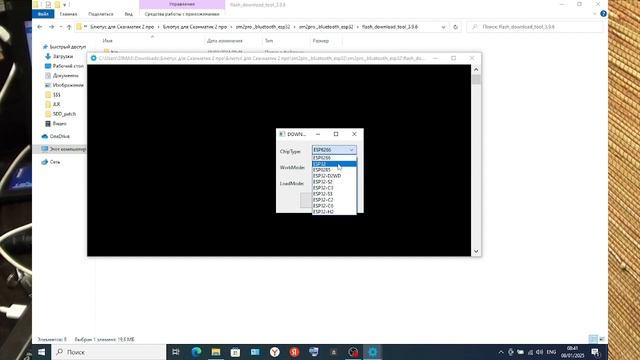Open Task View from the taskbar
This screenshot has width=640, height=360.
[176, 352]
